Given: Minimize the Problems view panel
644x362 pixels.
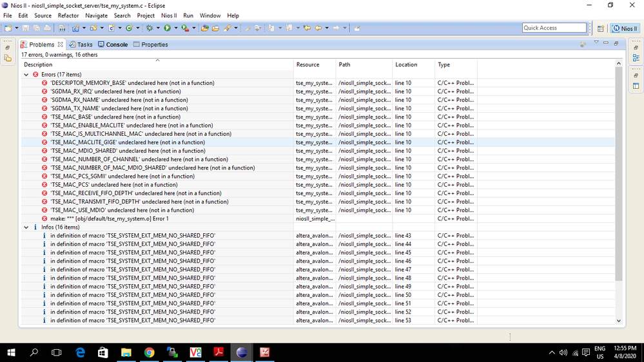Looking at the screenshot, I should [606, 43].
